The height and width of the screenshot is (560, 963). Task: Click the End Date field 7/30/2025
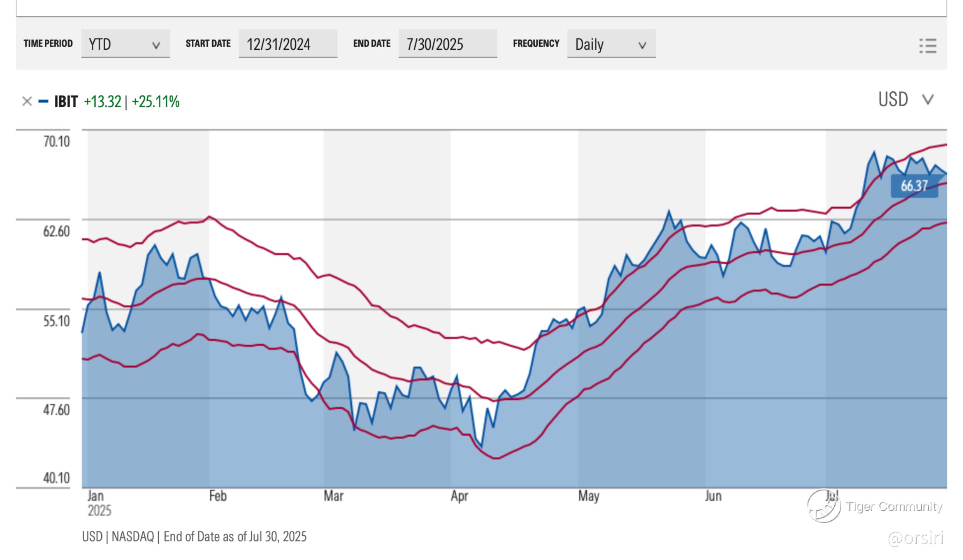tap(447, 44)
